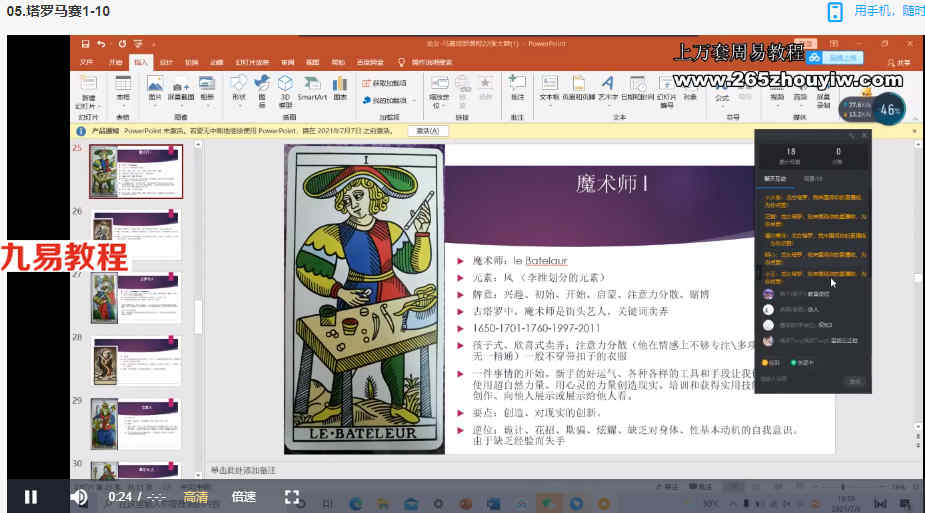
Task: Open the 审阅 Review tab
Action: (x=287, y=62)
